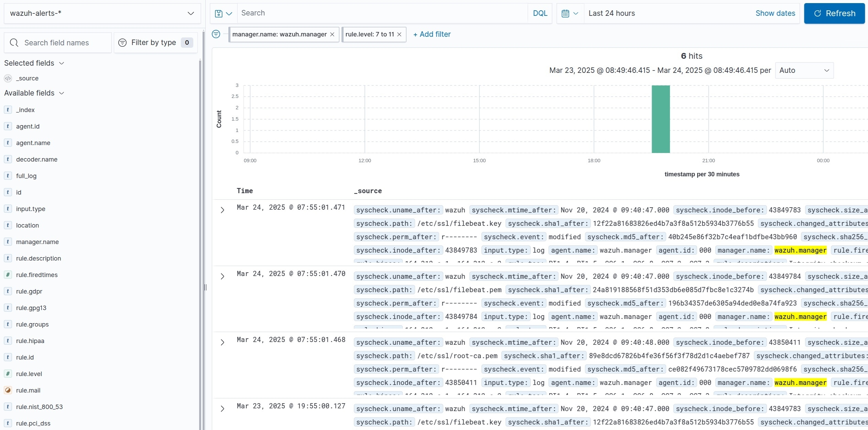Click the _source column header
Screen dimensions: 868x430
point(368,191)
